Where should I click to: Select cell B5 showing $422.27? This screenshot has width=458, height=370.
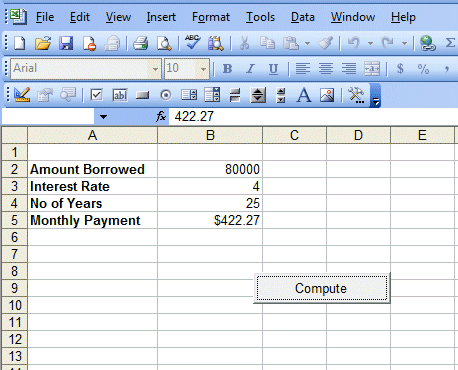[210, 220]
